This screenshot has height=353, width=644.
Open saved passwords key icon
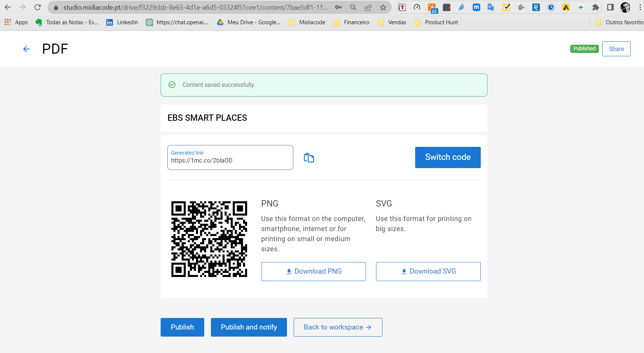[338, 7]
